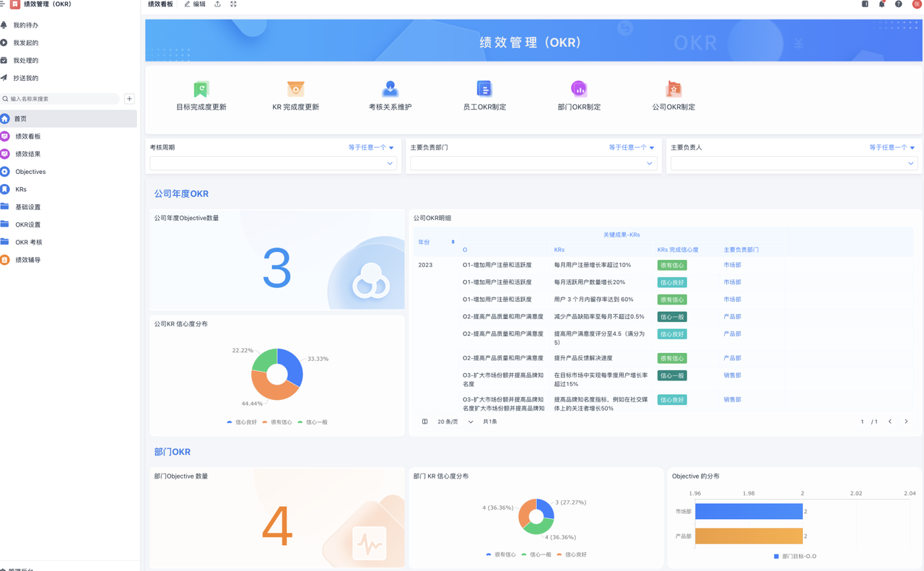Toggle 部门目标-O.O legend in Objective 的分布 chart
Image resolution: width=924 pixels, height=571 pixels.
click(795, 557)
